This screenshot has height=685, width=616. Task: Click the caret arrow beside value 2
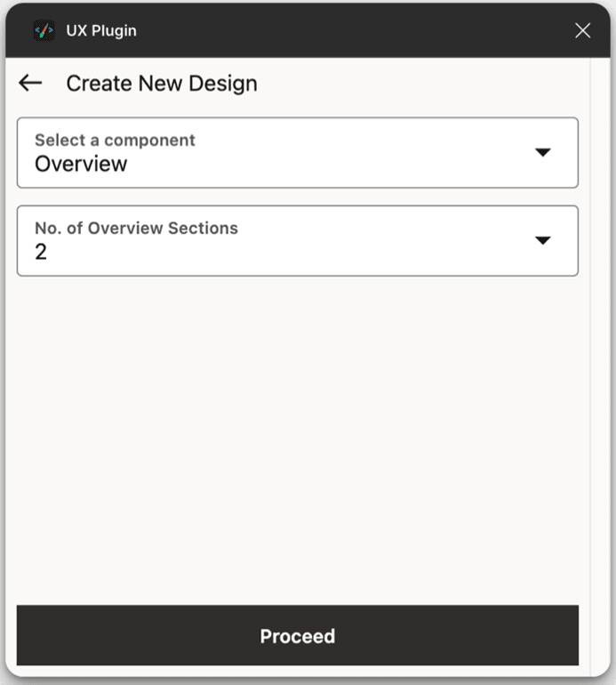[x=543, y=240]
